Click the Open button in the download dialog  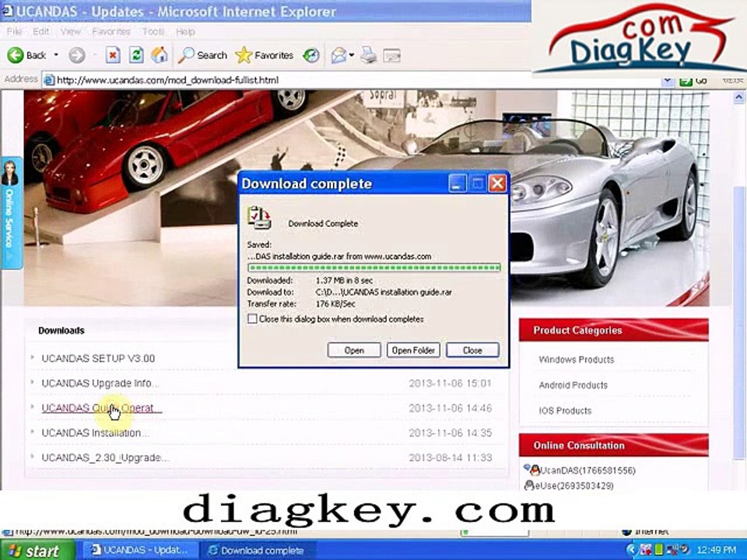[354, 350]
